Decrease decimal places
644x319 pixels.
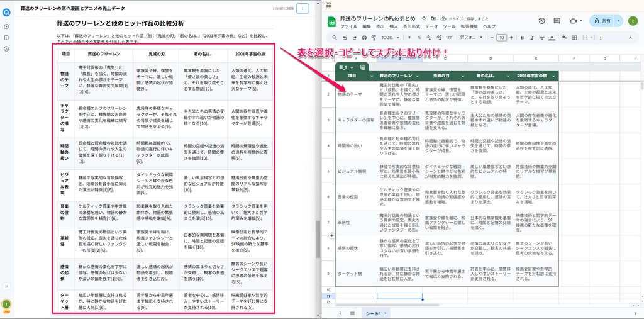[429, 38]
